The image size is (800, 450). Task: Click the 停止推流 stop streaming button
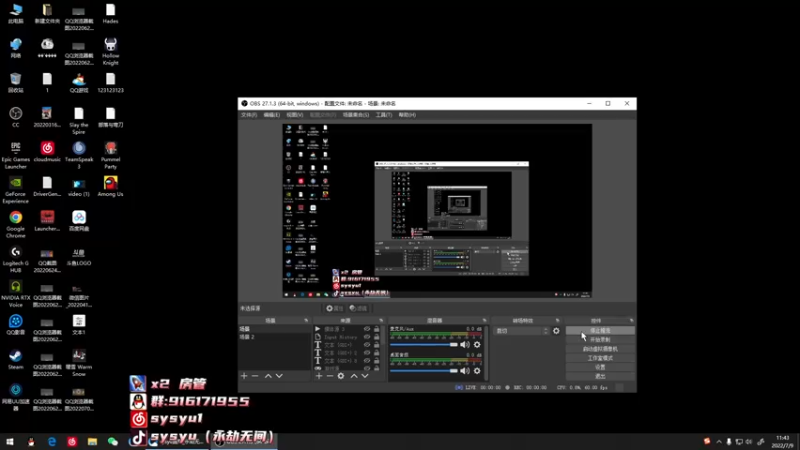click(600, 331)
